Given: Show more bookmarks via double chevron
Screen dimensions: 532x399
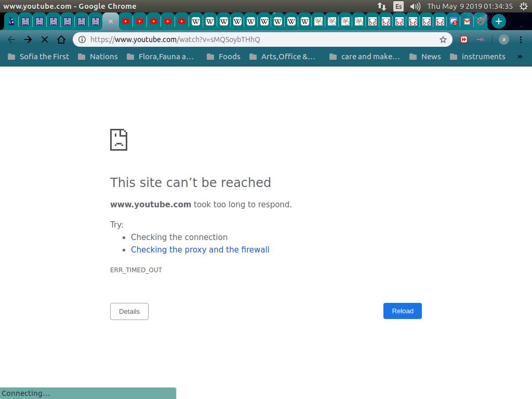Looking at the screenshot, I should pyautogui.click(x=520, y=57).
